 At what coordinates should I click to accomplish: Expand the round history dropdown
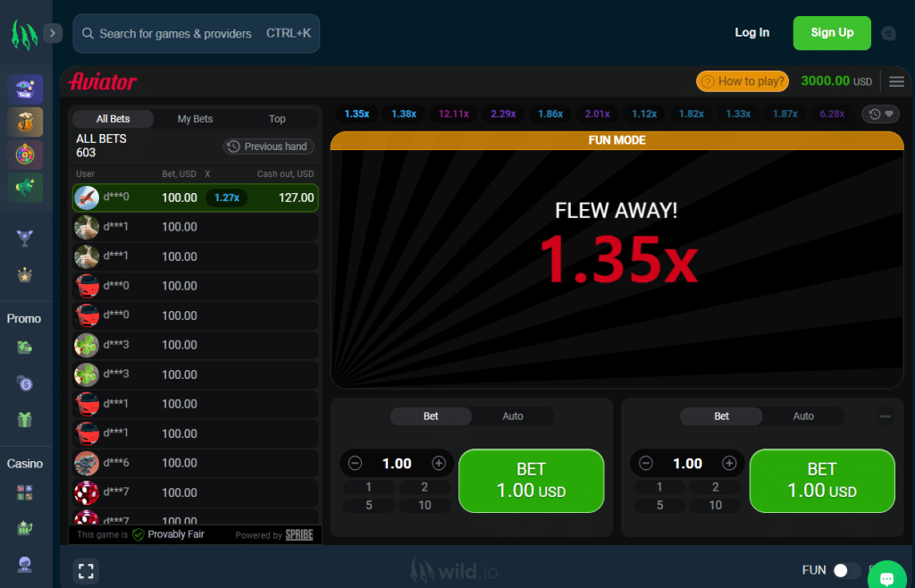click(x=880, y=113)
